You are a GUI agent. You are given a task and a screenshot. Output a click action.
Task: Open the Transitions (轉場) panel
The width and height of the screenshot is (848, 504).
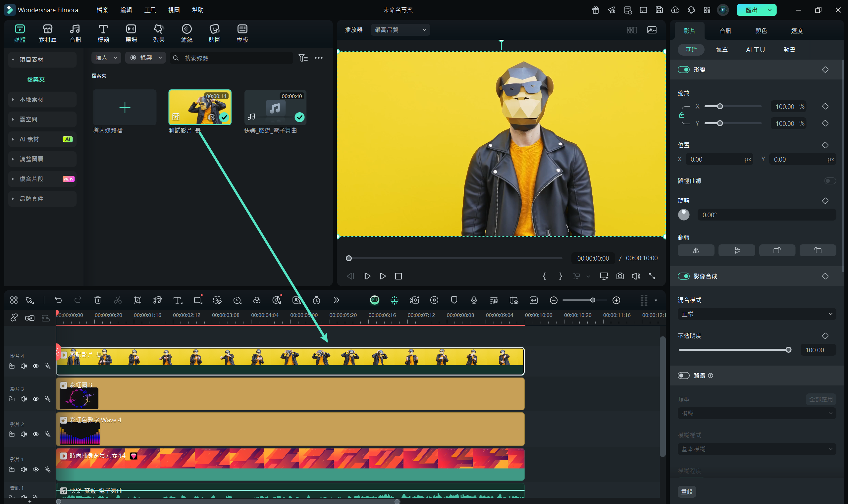coord(131,33)
